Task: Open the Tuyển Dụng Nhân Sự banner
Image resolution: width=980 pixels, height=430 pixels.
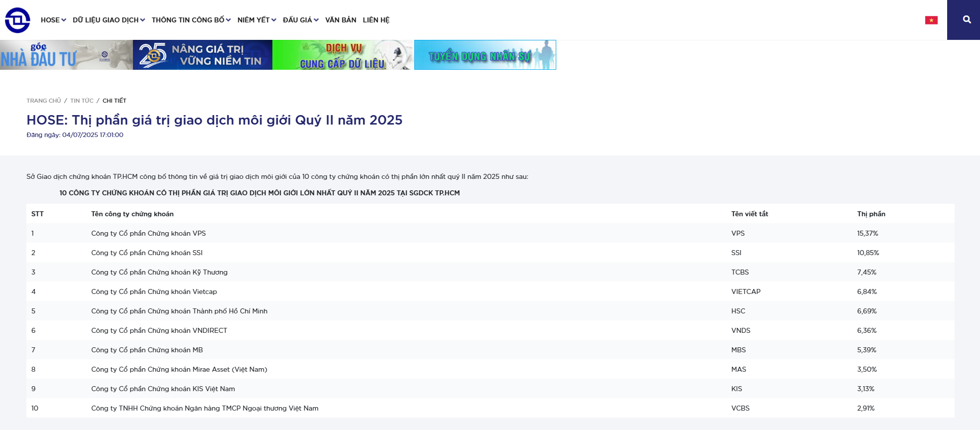Action: tap(485, 55)
